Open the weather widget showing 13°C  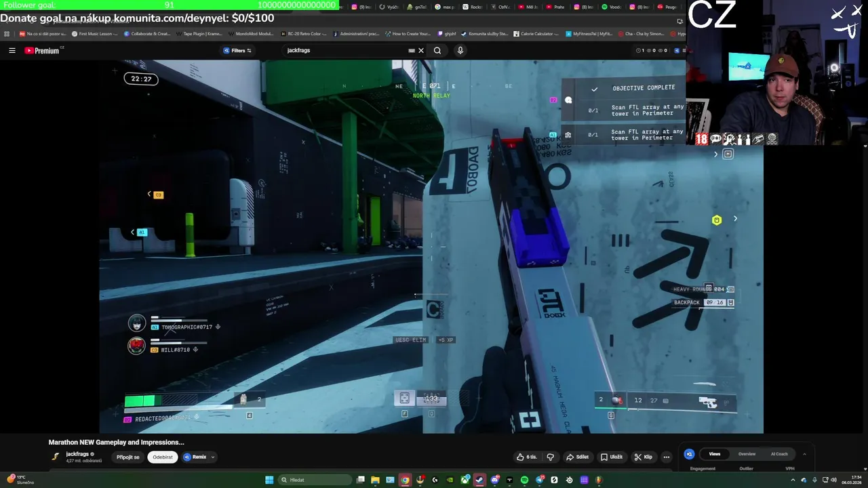point(19,480)
